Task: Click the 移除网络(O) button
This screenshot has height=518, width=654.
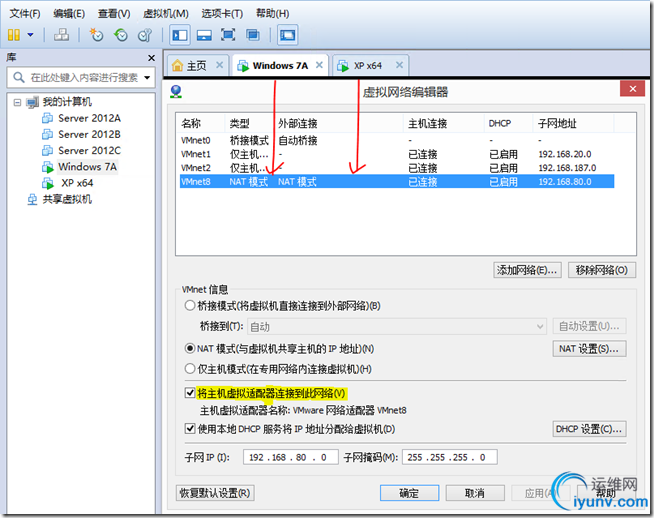Action: [602, 270]
